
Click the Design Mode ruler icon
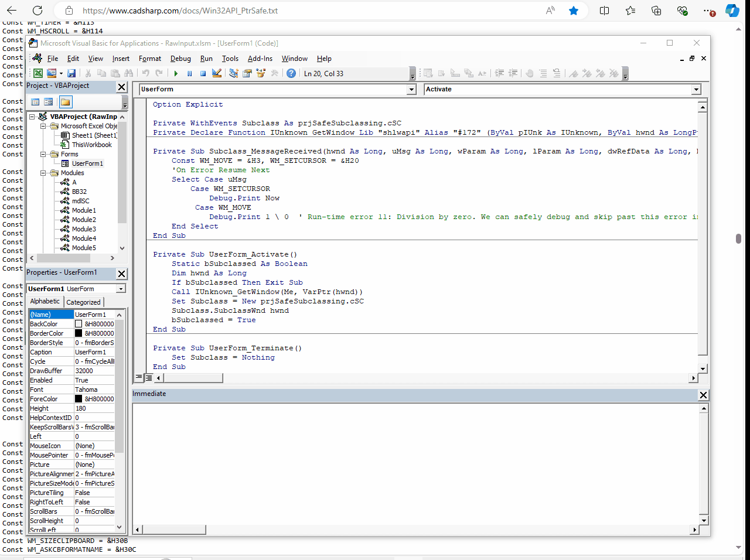[x=217, y=73]
